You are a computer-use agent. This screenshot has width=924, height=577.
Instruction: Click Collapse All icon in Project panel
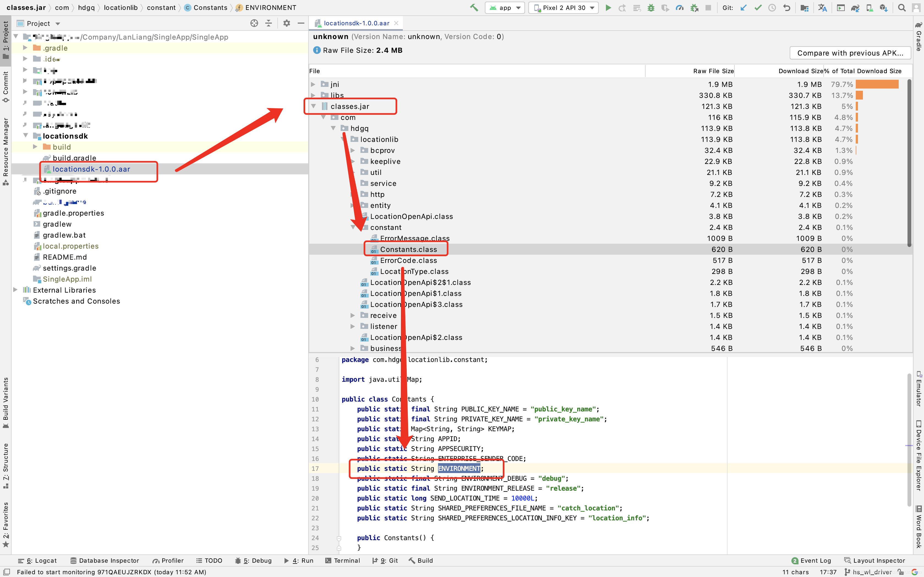point(268,23)
